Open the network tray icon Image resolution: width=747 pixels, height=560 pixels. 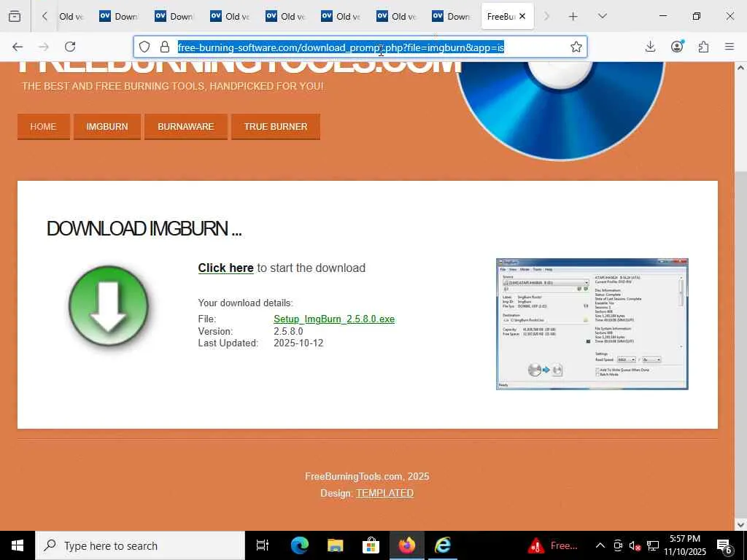coord(653,545)
